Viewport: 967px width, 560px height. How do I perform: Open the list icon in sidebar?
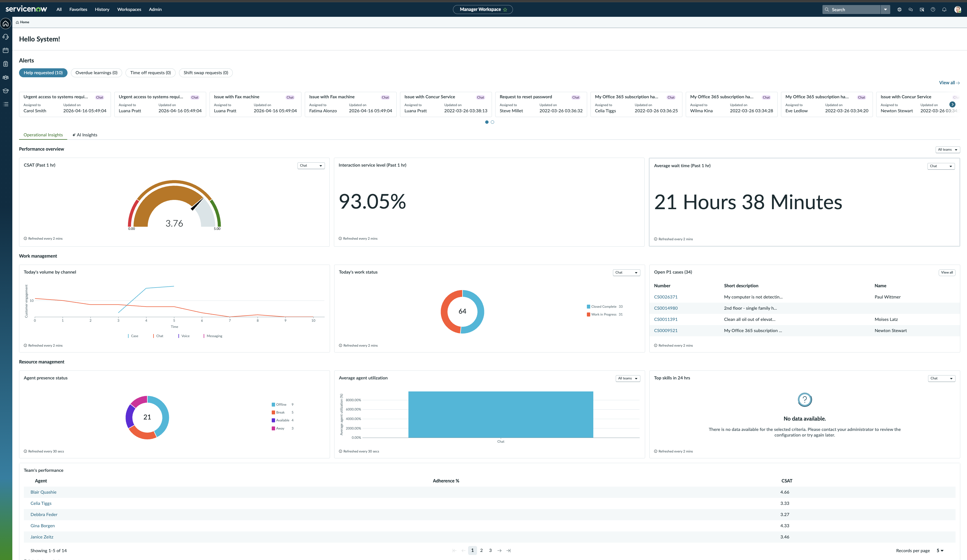tap(6, 104)
